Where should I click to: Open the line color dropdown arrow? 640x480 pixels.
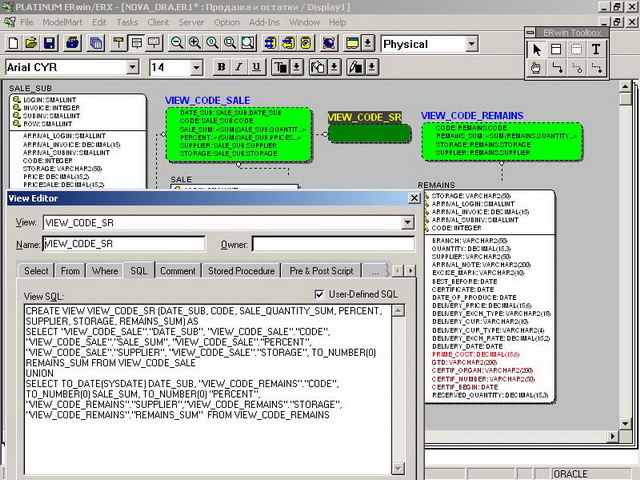coord(371,67)
